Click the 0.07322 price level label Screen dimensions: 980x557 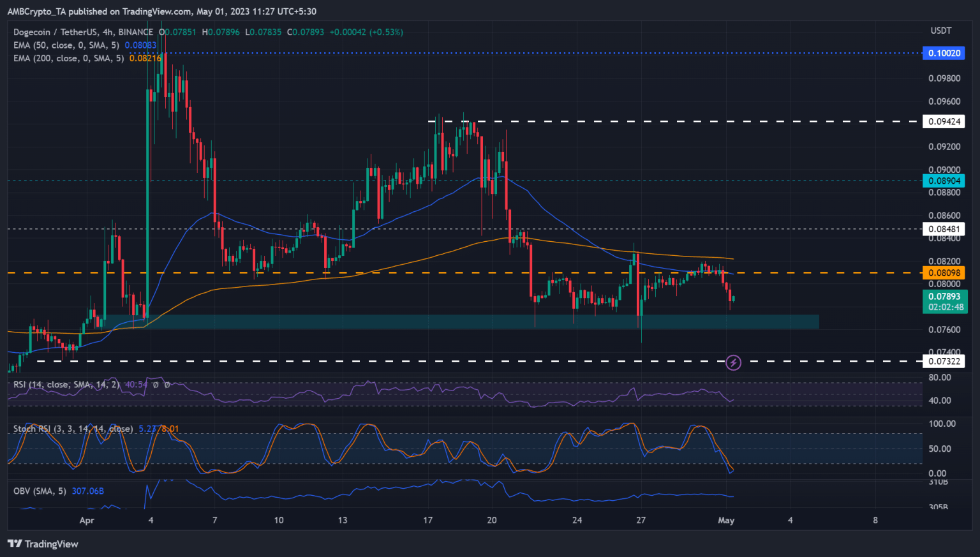944,361
